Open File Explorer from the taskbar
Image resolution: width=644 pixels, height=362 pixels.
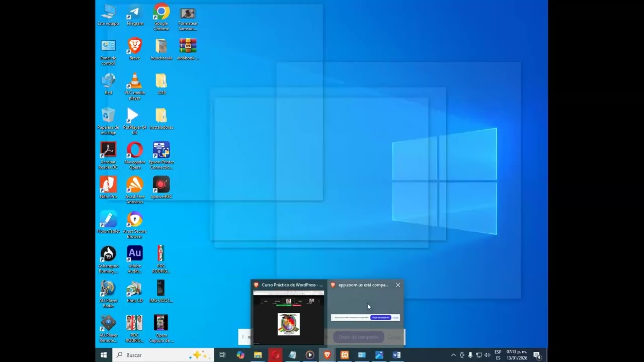[258, 355]
